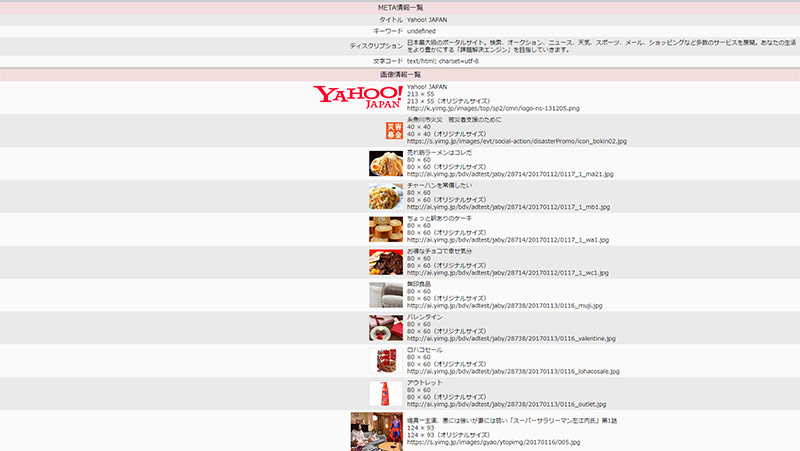Click the gyao ytopimg 005.jpg URL
The image size is (800, 451).
(493, 442)
